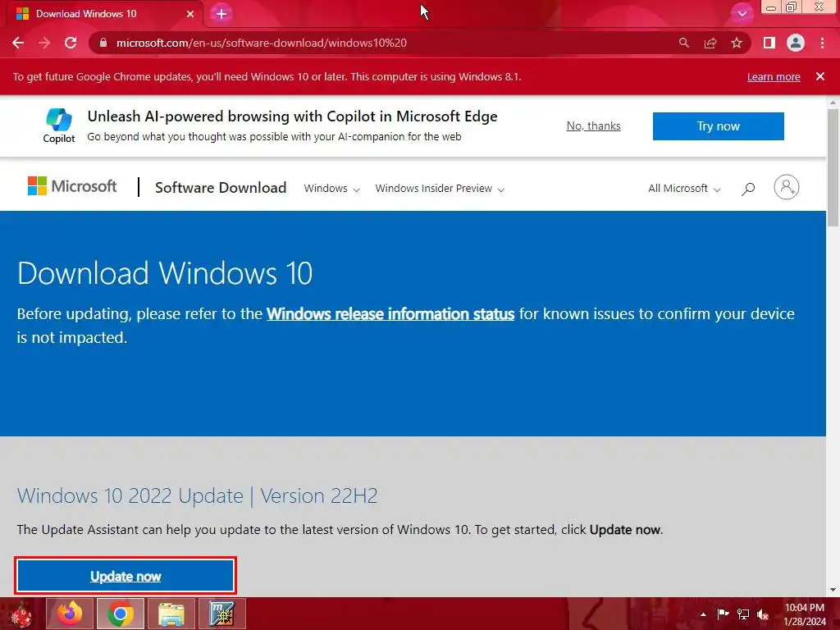Open the Start button on taskbar
Image resolution: width=840 pixels, height=630 pixels.
pyautogui.click(x=21, y=614)
